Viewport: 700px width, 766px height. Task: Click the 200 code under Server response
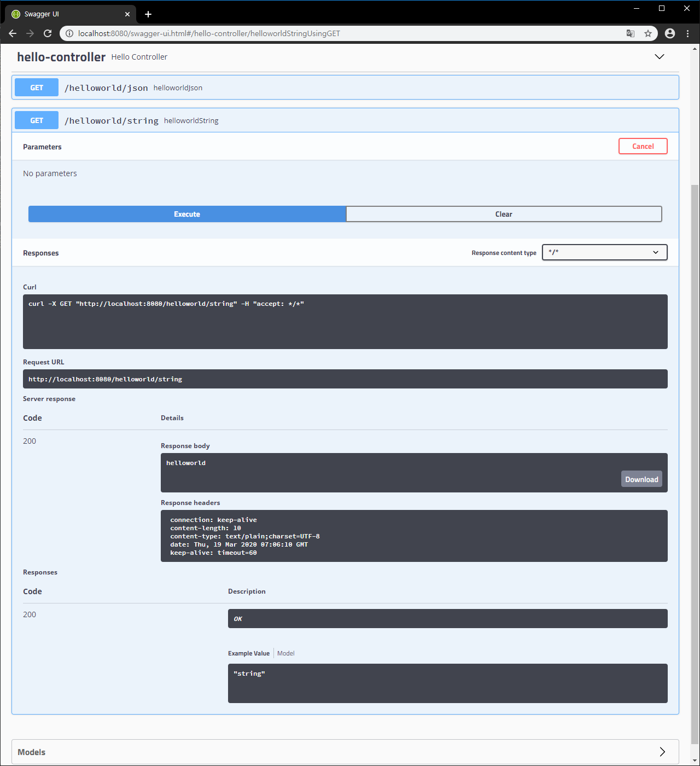[x=30, y=441]
